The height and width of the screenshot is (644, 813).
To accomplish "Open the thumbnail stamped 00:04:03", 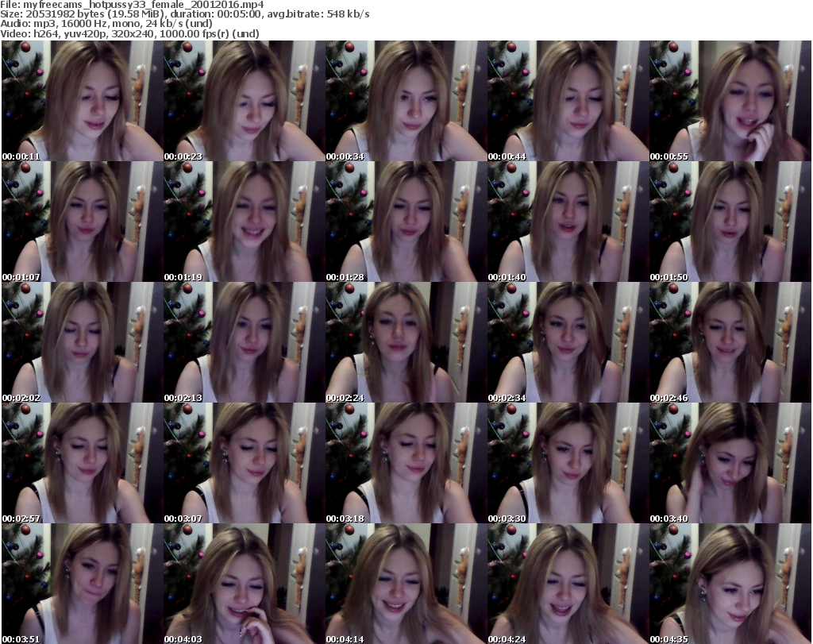I will 245,584.
